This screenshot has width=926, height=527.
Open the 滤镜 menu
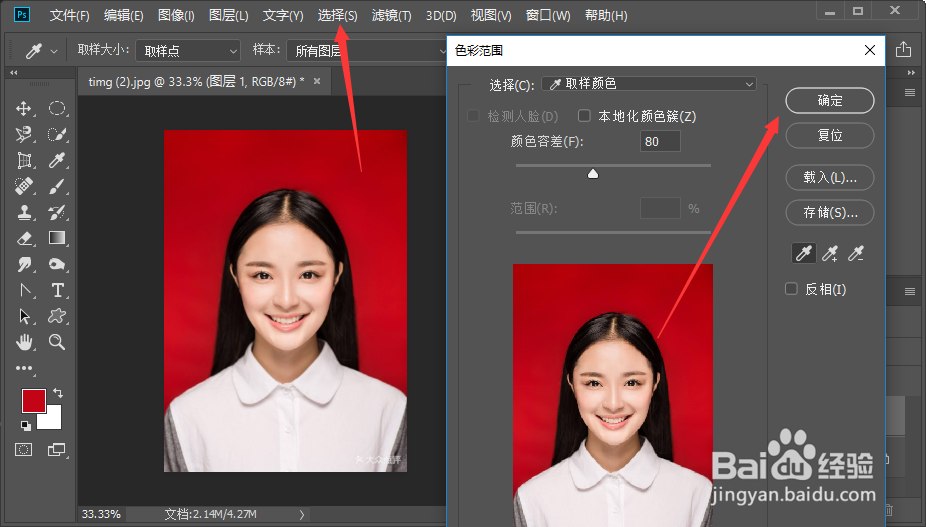392,15
